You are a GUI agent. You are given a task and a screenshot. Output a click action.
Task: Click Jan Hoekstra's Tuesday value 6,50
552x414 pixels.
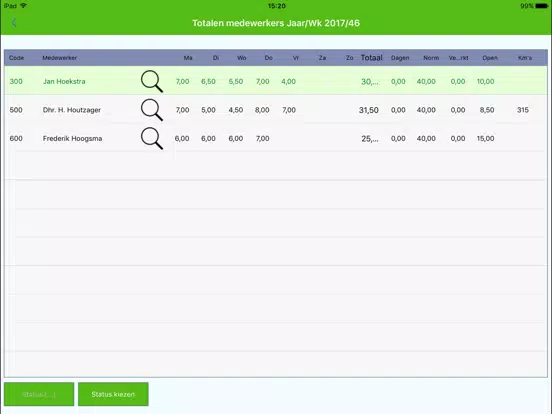[208, 81]
